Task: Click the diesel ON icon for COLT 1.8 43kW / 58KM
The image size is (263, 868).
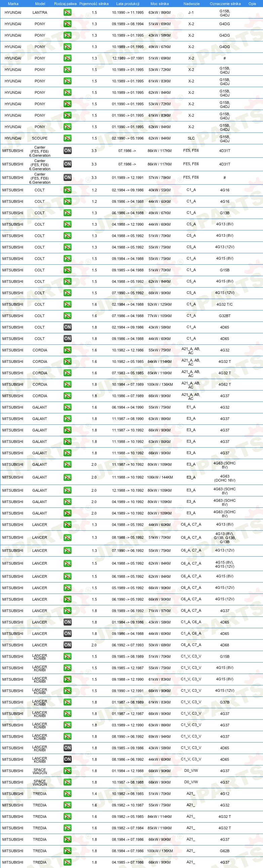Action: 68,327
